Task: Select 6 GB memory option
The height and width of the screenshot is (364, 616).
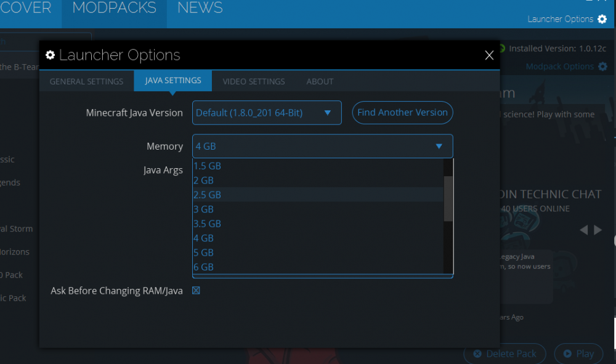Action: 318,267
